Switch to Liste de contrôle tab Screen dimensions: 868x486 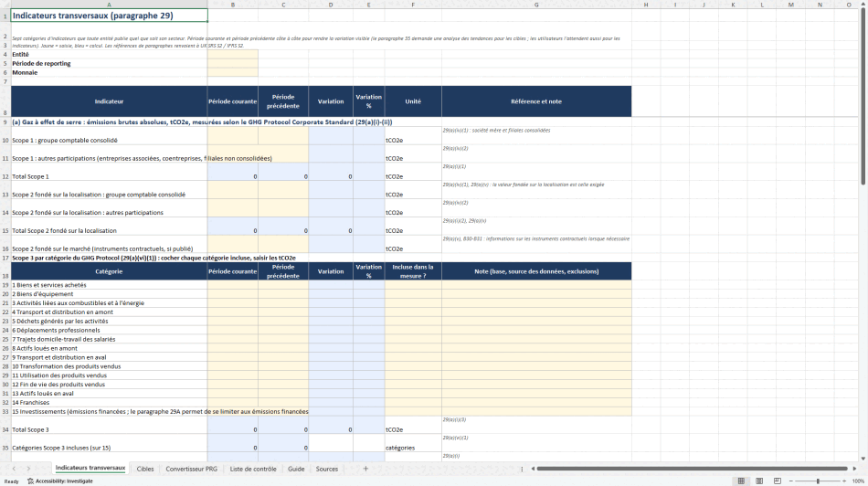(x=253, y=469)
